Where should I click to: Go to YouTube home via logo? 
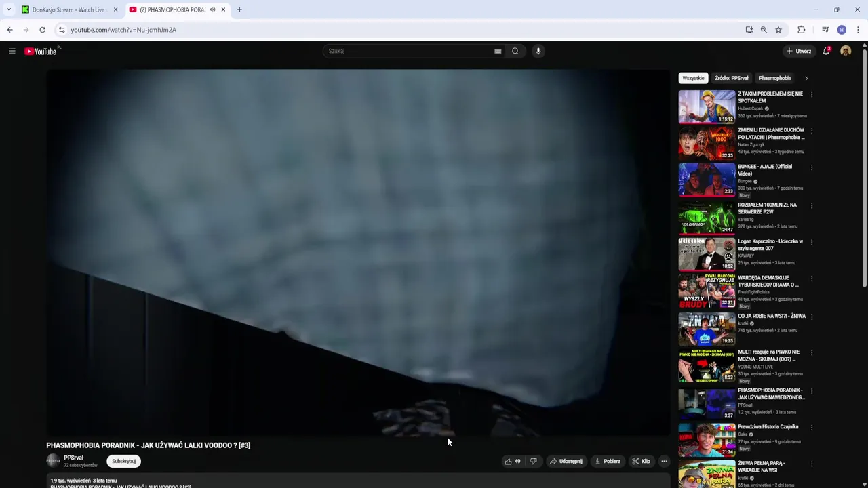click(x=41, y=52)
